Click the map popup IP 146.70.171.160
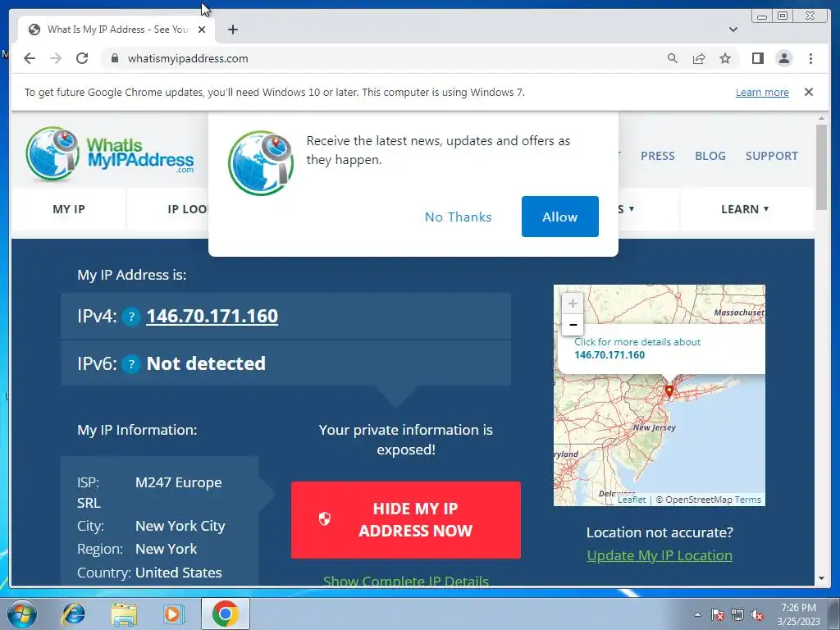Viewport: 840px width, 630px height. [609, 354]
